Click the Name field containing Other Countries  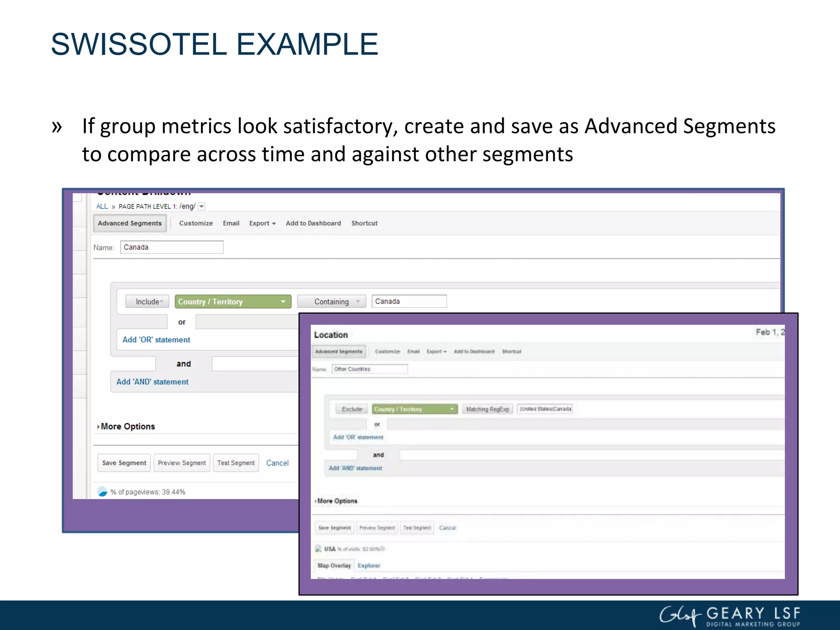[x=370, y=369]
